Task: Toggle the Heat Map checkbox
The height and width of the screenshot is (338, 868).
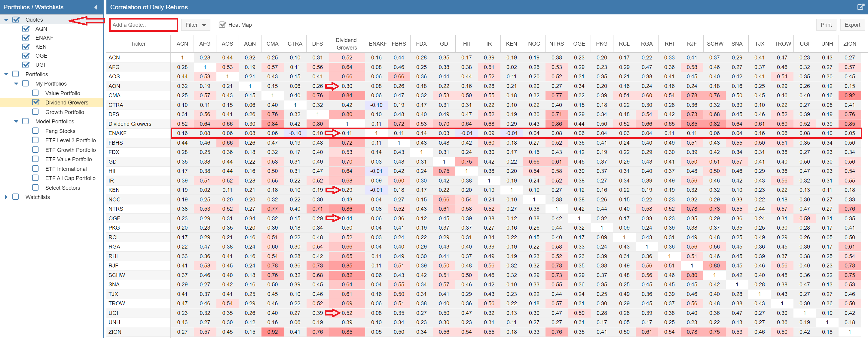Action: tap(222, 25)
